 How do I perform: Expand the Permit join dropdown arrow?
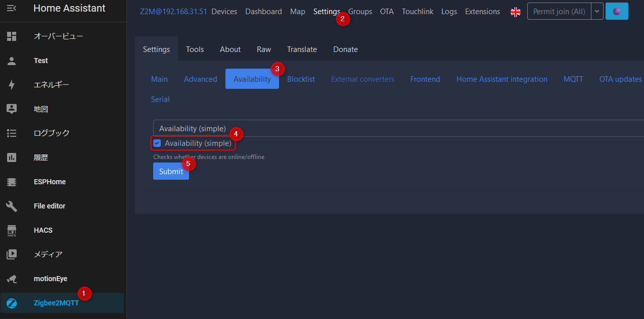597,11
